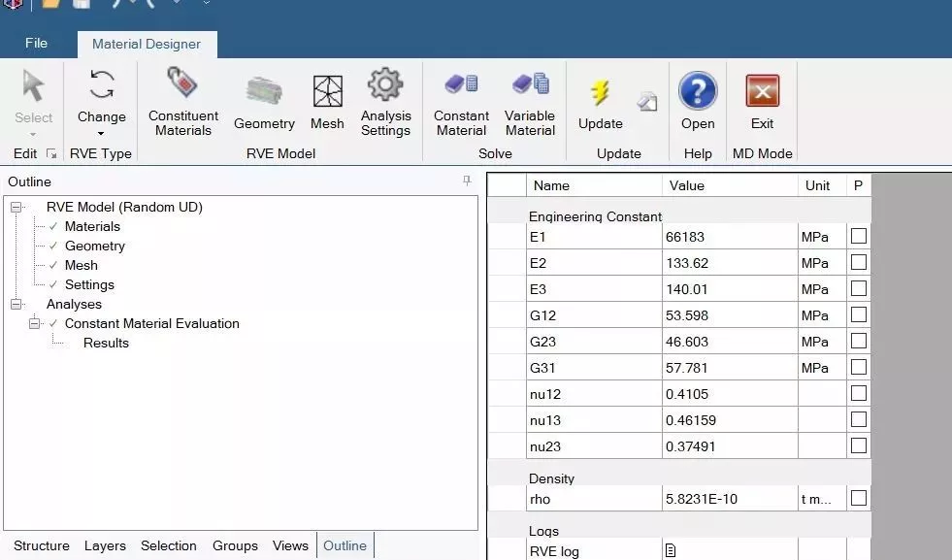Toggle parameter checkbox for nu12

tap(859, 393)
